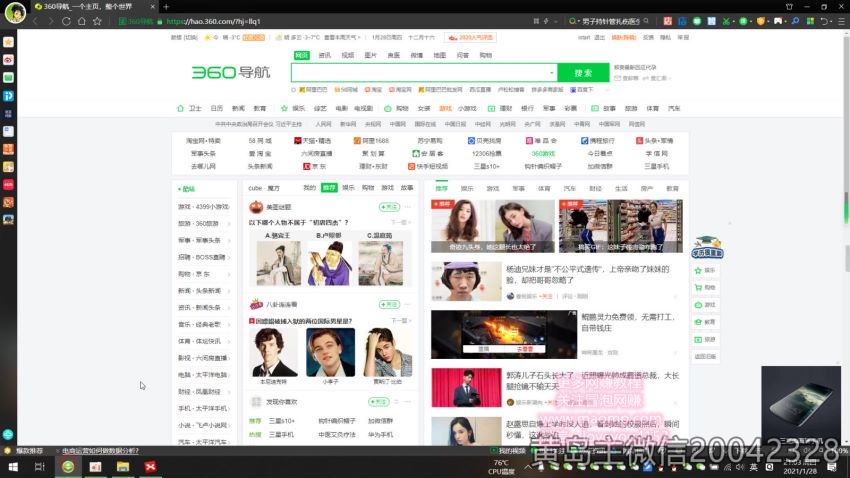Click the graduation cap promo icon on right
This screenshot has height=478, width=850.
tap(707, 247)
